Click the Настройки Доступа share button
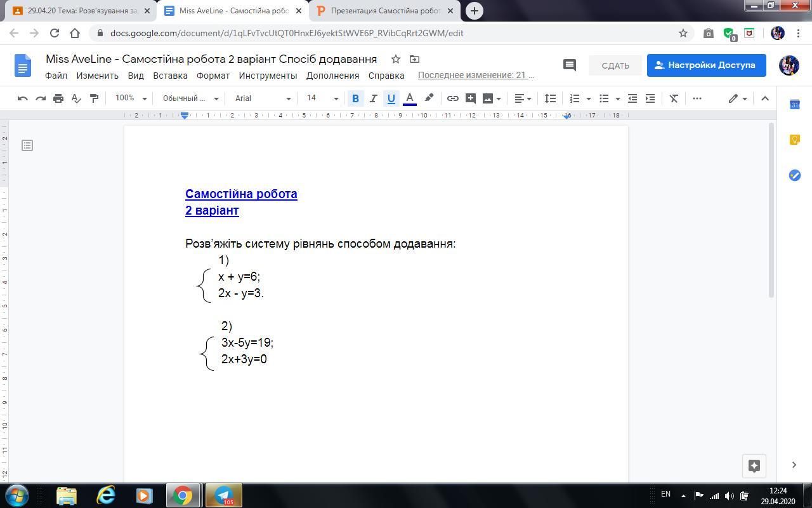This screenshot has height=508, width=812. [706, 65]
